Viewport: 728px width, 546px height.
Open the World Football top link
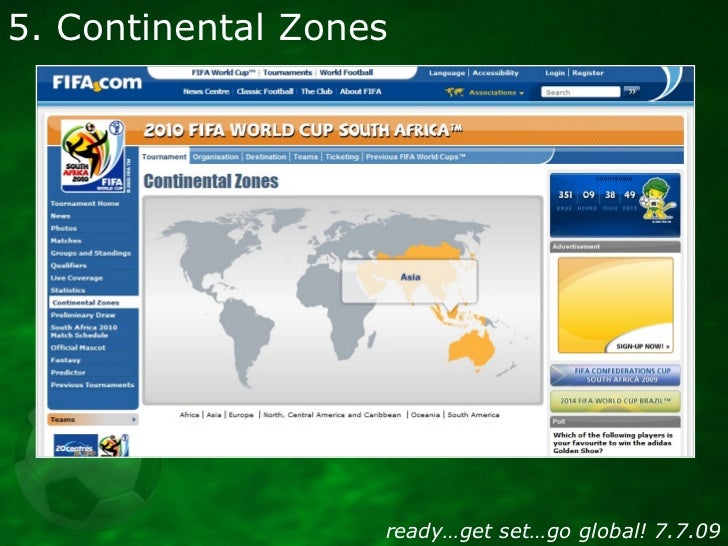(346, 72)
